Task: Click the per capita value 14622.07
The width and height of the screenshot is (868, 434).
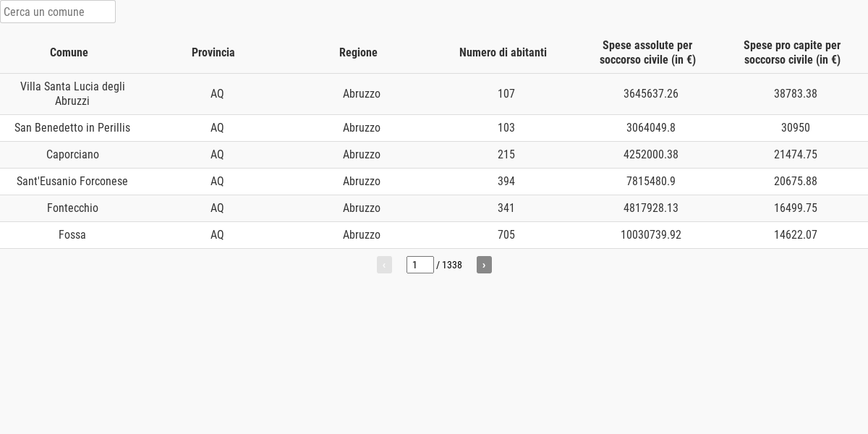Action: point(796,235)
